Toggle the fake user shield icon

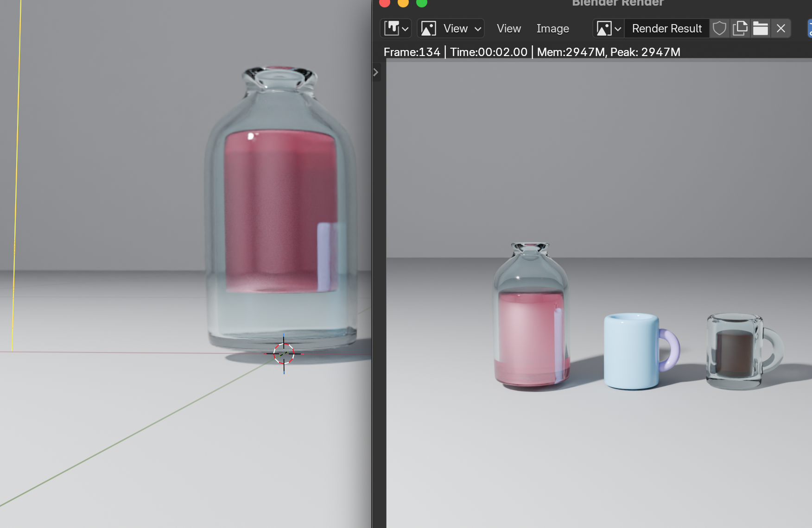(x=719, y=29)
